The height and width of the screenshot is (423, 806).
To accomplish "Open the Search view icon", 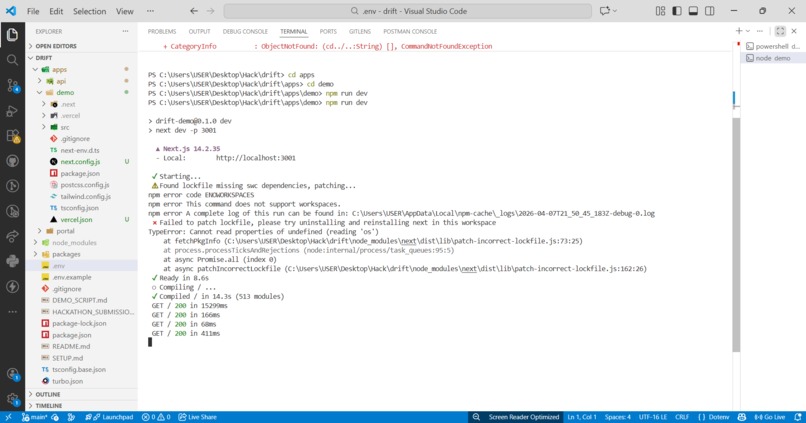I will (x=12, y=60).
